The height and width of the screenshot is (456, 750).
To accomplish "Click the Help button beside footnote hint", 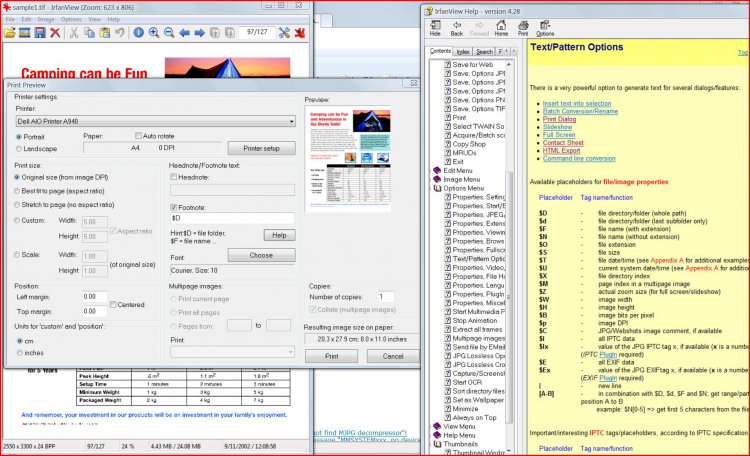I will [279, 235].
